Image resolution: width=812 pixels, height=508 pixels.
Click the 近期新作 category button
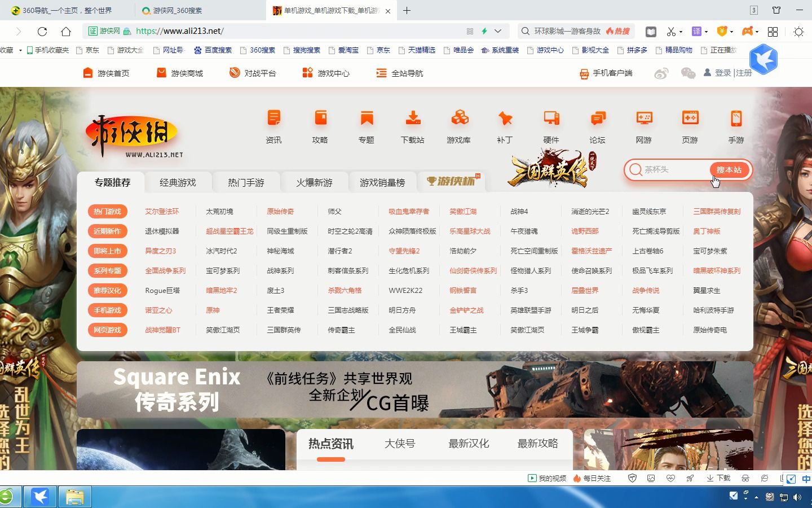(108, 231)
